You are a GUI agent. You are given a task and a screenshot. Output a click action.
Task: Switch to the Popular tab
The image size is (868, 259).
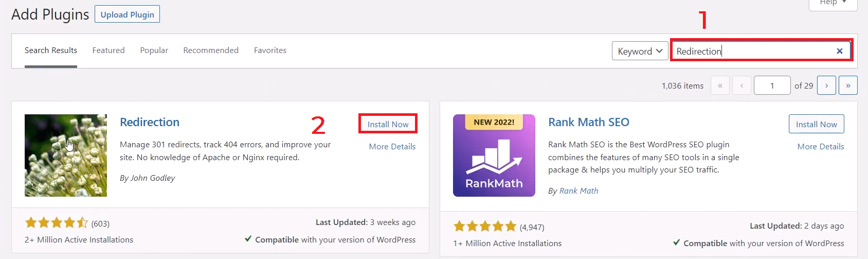point(154,50)
